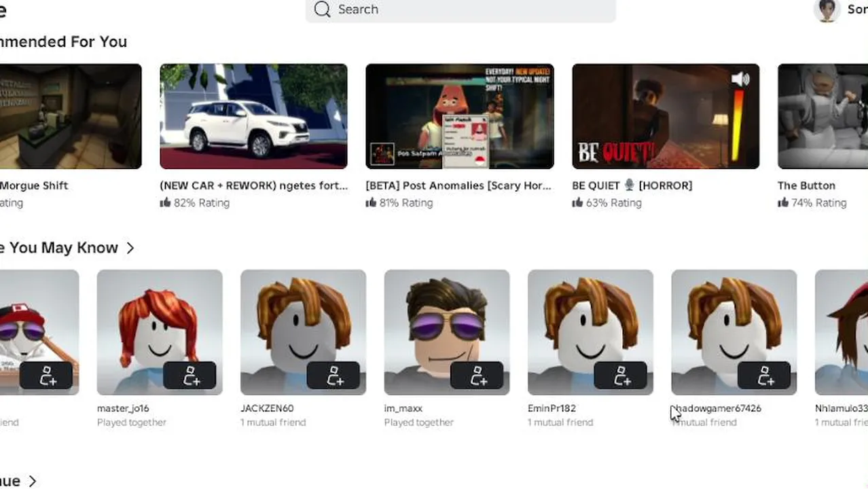
Task: Click the thumbs-up icon beside 74% Rating
Action: 783,202
